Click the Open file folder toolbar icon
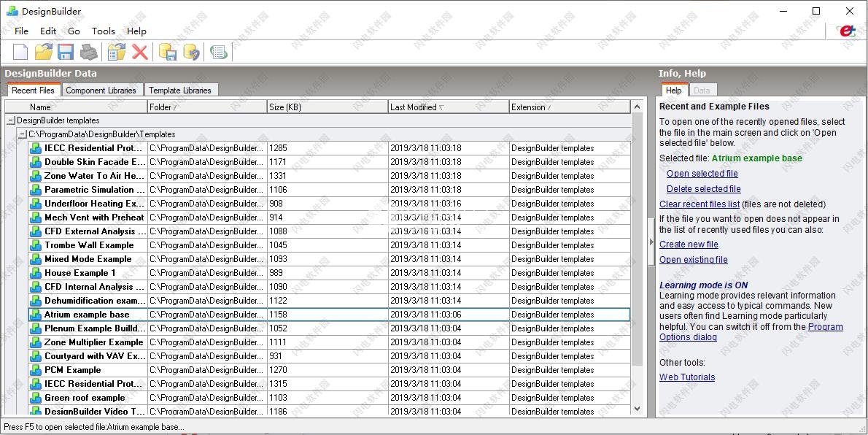The image size is (868, 435). point(44,52)
